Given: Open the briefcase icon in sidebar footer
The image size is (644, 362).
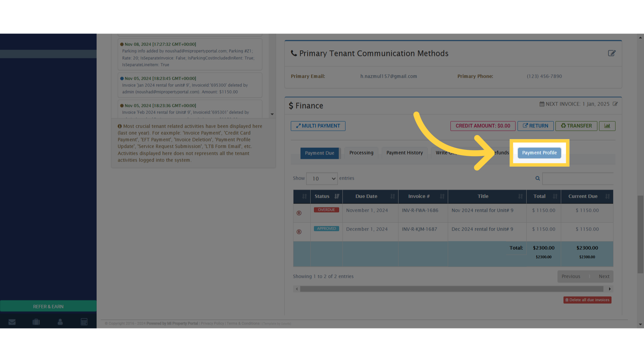Looking at the screenshot, I should point(36,322).
